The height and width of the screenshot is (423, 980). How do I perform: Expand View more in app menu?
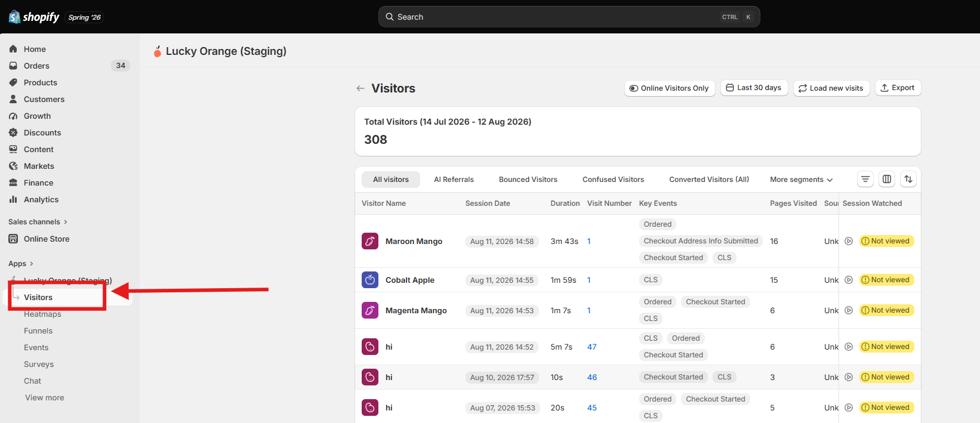[45, 397]
